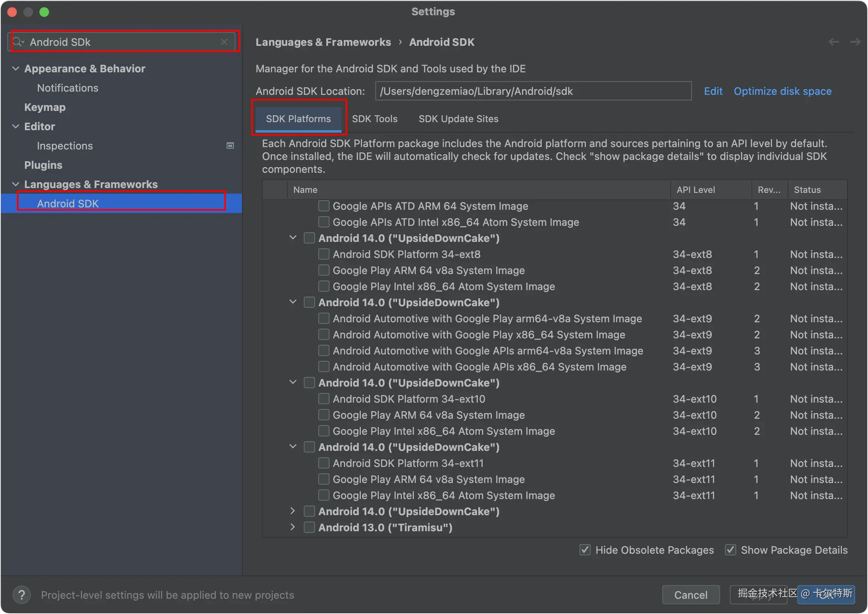Open SDK Update Sites tab
This screenshot has height=614, width=868.
coord(458,119)
